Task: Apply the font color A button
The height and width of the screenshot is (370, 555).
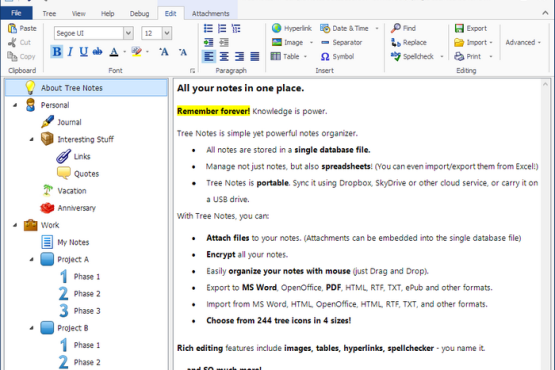Action: pos(114,52)
